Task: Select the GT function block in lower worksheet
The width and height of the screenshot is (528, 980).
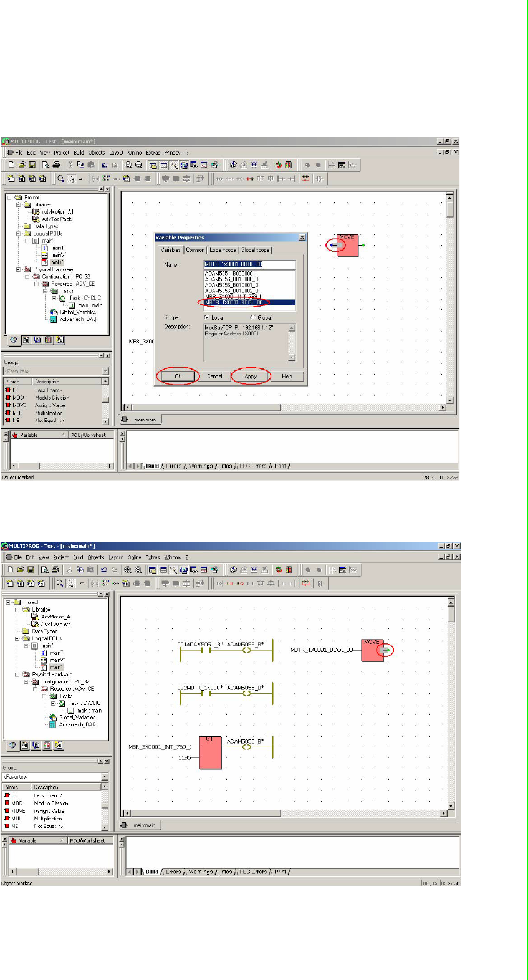Action: pos(211,752)
